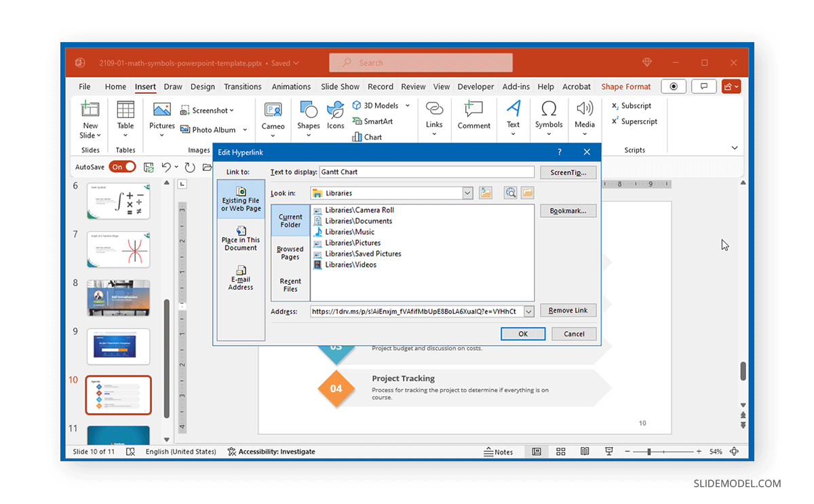Image resolution: width=814 pixels, height=504 pixels.
Task: Click the Bookmark... button
Action: pyautogui.click(x=568, y=211)
